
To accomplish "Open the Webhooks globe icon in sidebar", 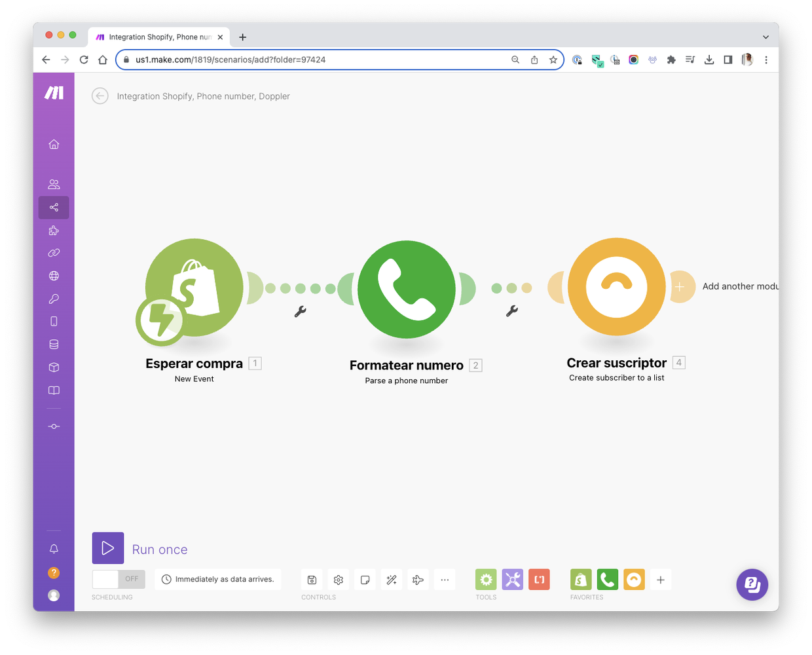I will tap(54, 276).
